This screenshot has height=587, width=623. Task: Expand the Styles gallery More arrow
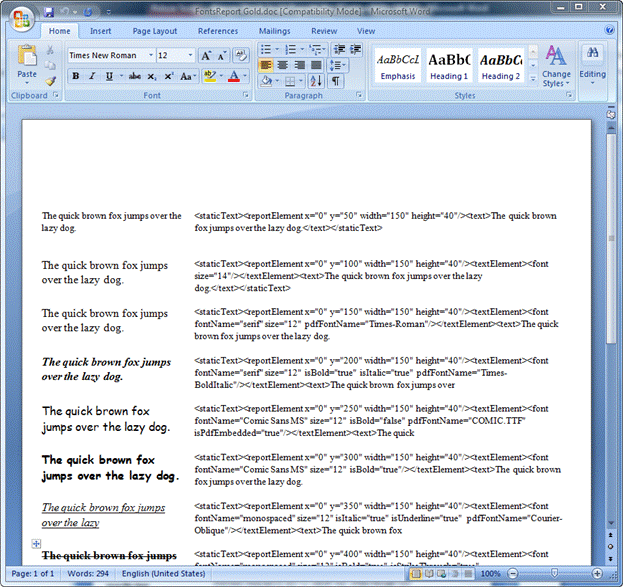pos(533,79)
